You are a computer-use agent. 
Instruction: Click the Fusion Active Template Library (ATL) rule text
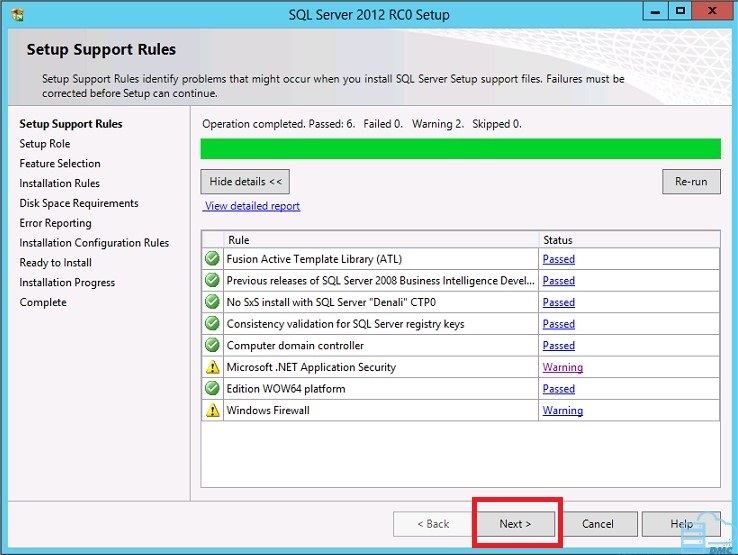(314, 259)
